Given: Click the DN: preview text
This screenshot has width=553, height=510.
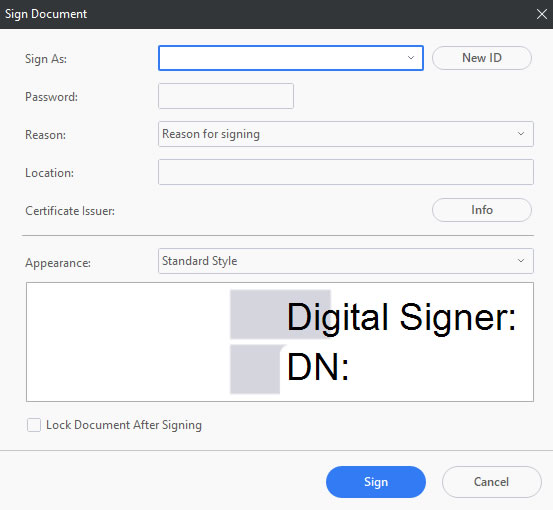Looking at the screenshot, I should pyautogui.click(x=318, y=367).
